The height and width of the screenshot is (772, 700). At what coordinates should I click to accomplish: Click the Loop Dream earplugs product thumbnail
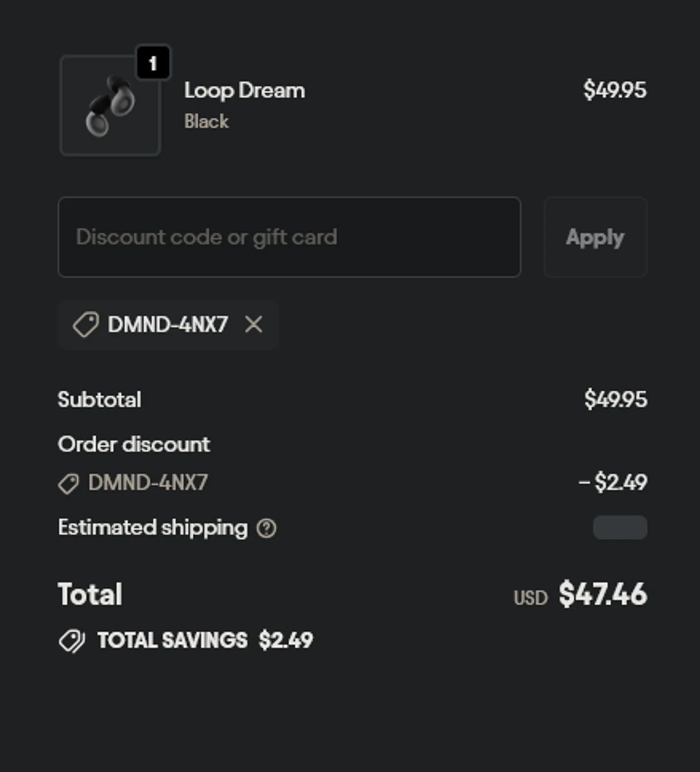110,107
